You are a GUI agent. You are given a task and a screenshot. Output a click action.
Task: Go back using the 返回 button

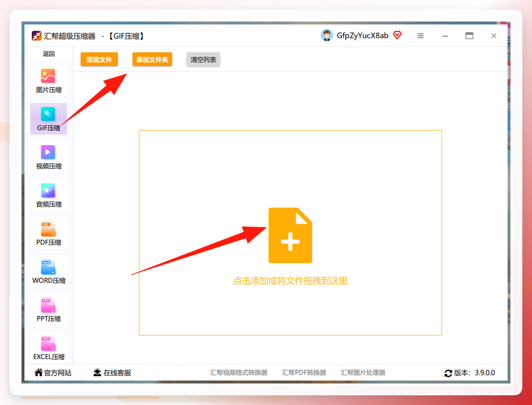click(x=48, y=54)
